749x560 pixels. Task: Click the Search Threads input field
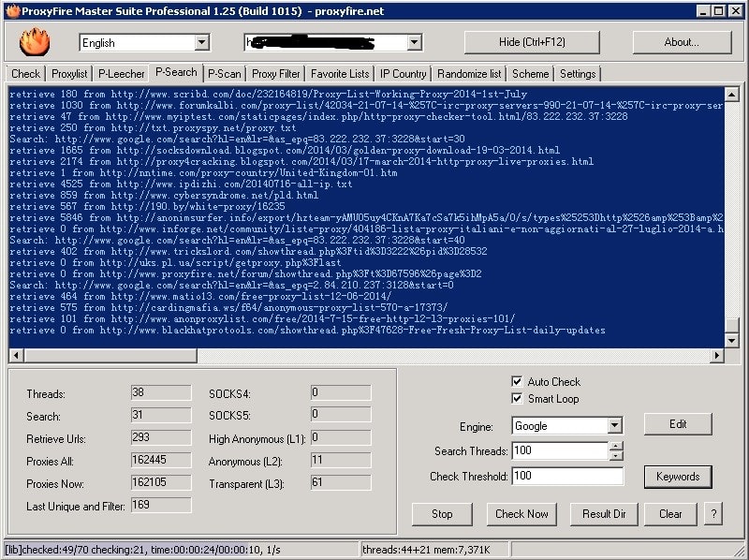(x=560, y=450)
